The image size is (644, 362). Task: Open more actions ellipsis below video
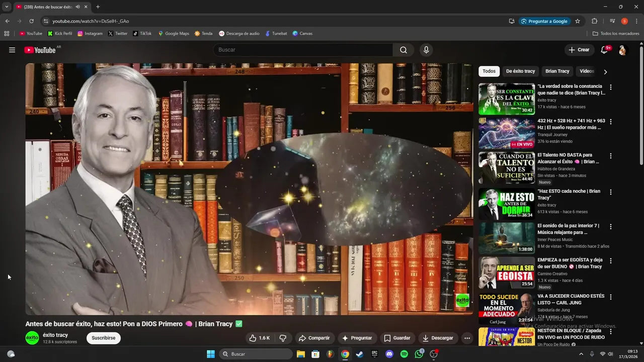coord(467,338)
